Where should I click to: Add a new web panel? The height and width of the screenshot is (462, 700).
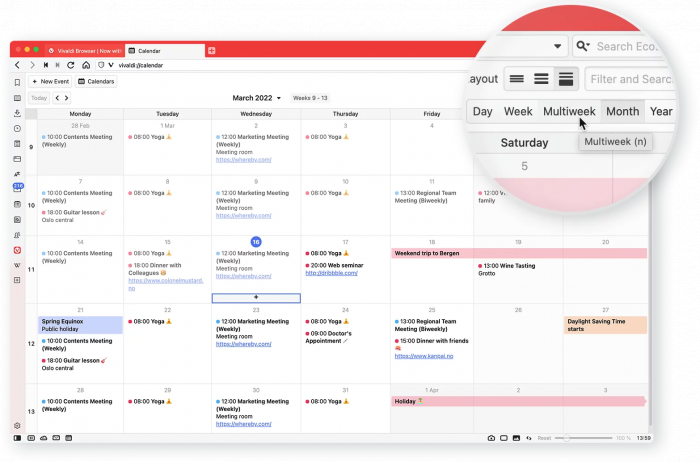17,280
